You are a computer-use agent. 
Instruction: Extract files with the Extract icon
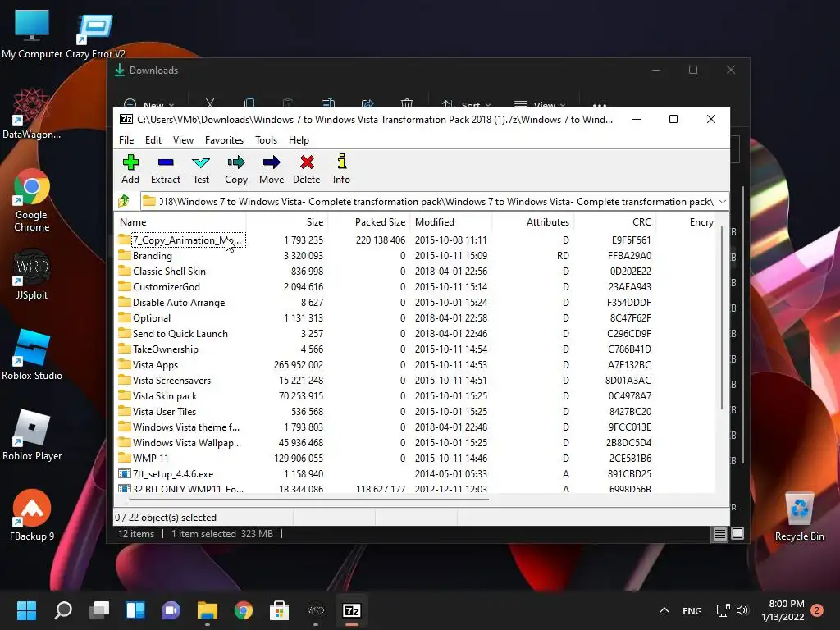[166, 169]
